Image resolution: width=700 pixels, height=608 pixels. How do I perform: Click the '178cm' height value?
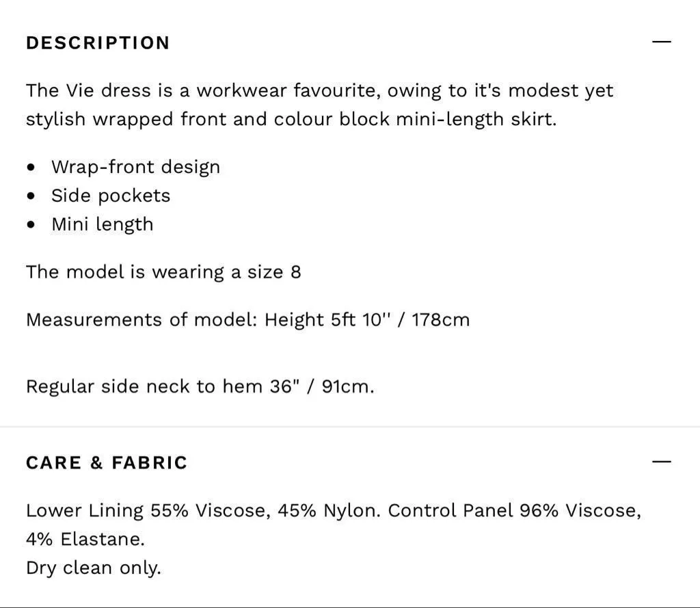pyautogui.click(x=441, y=320)
